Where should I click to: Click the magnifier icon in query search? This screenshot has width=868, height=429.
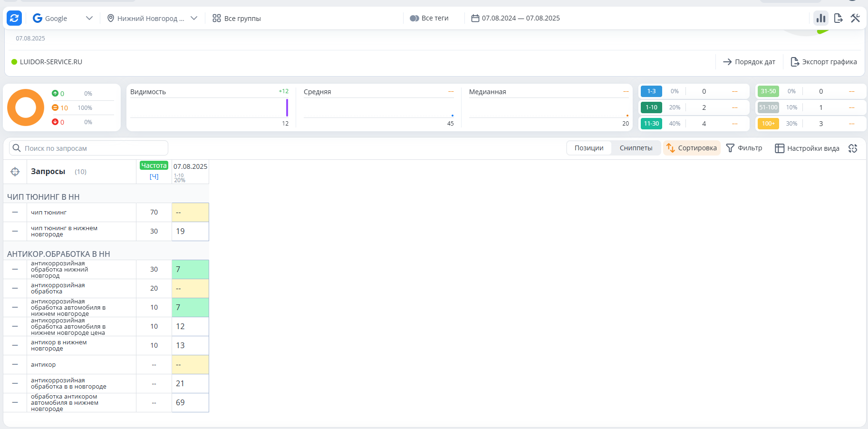click(17, 148)
